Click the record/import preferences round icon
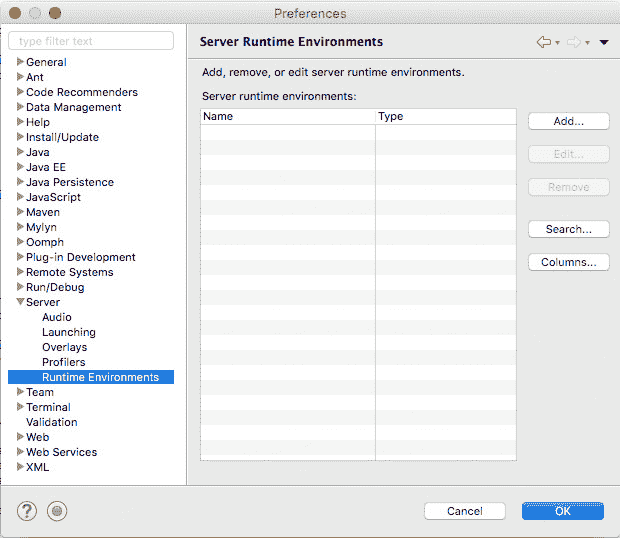The image size is (620, 538). tap(57, 511)
